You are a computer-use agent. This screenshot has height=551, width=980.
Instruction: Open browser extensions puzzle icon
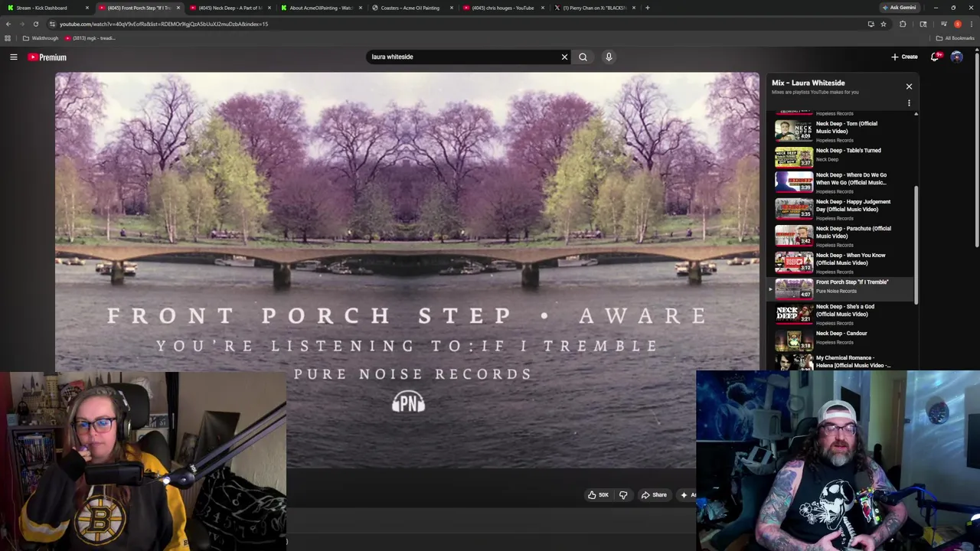pyautogui.click(x=903, y=24)
